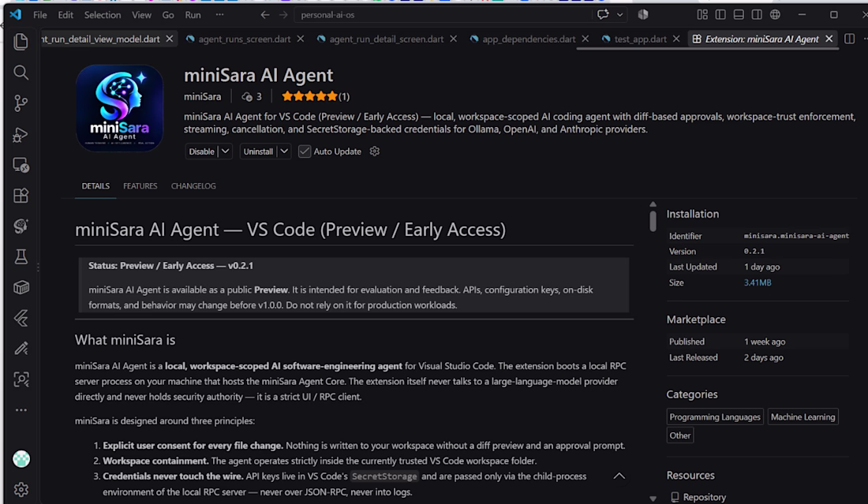
Task: Open the Flutter sidebar view
Action: click(x=21, y=318)
